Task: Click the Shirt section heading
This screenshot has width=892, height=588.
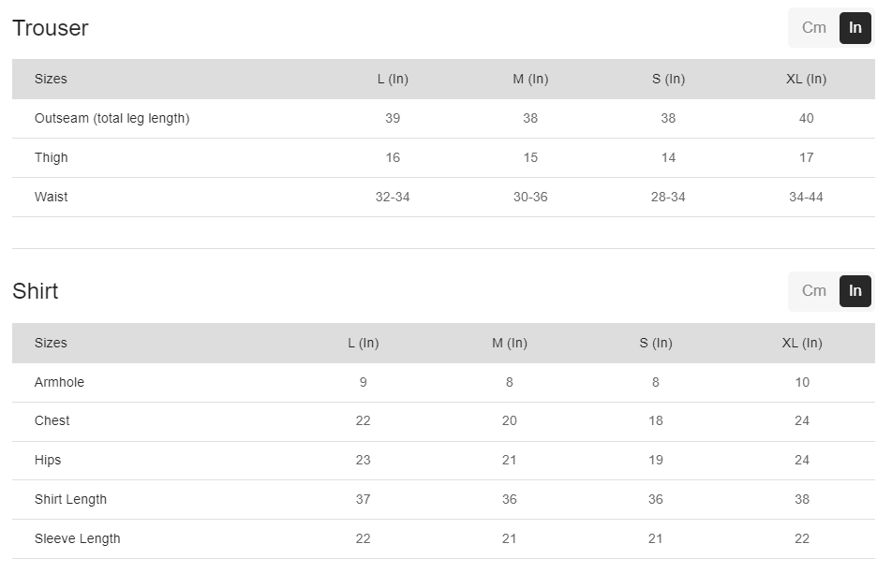Action: click(36, 291)
